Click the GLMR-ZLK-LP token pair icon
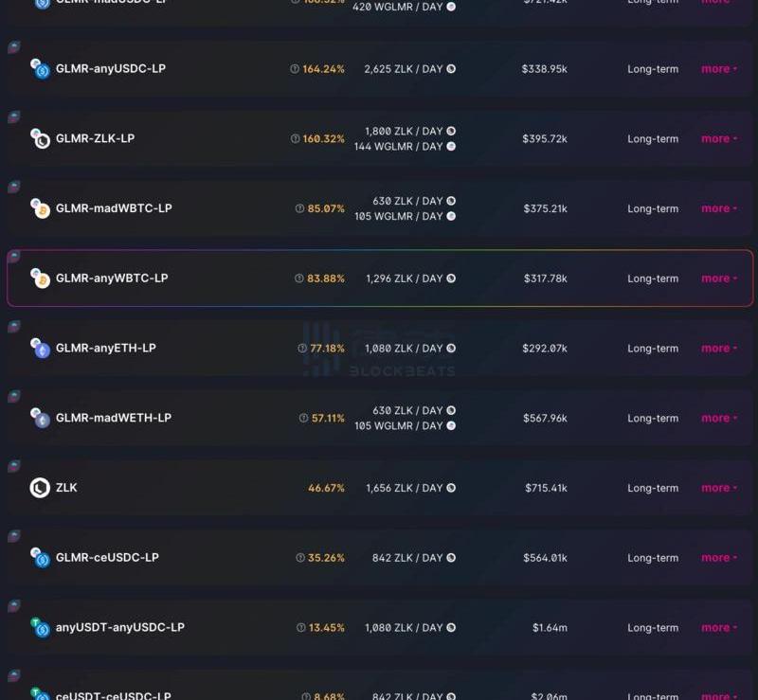This screenshot has height=700, width=758. click(x=40, y=139)
